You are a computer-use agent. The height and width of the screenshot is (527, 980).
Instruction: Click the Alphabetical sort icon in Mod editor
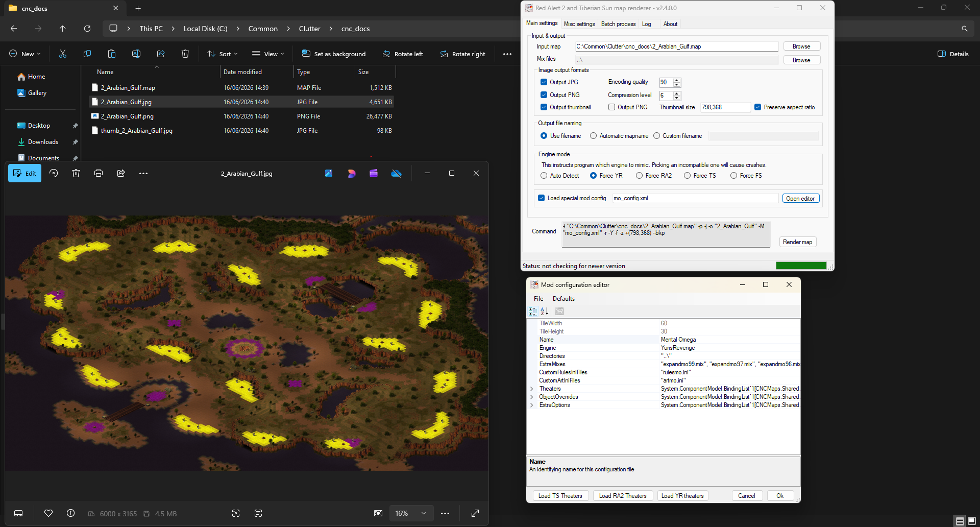coord(545,311)
